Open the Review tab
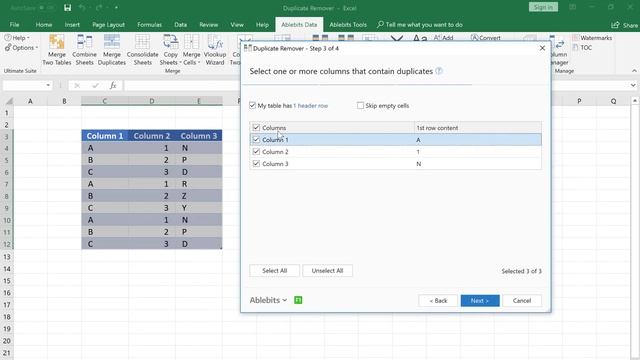The image size is (640, 360). [x=209, y=25]
